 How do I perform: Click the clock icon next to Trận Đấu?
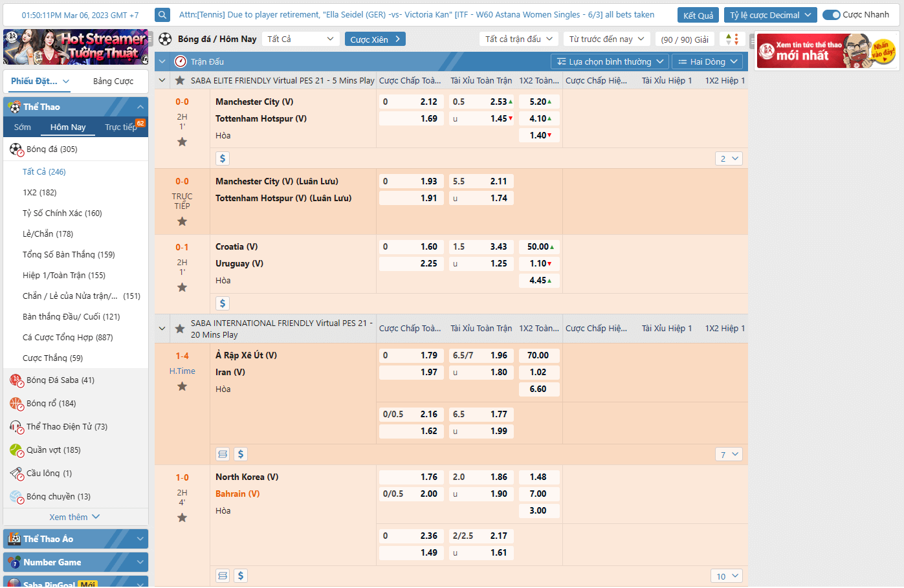[x=181, y=62]
